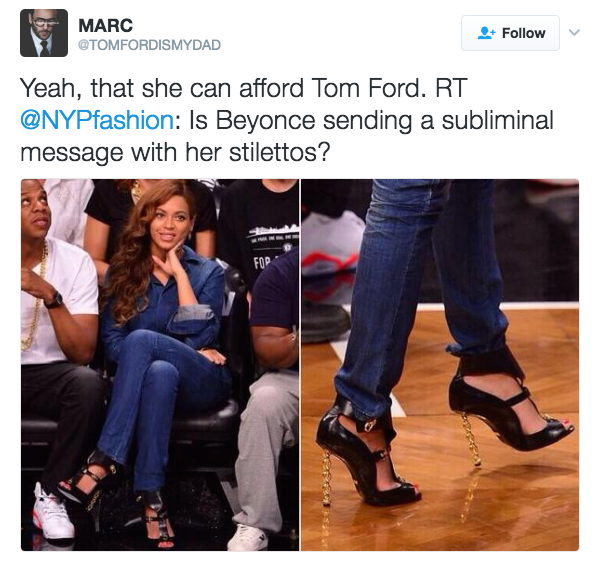Viewport: 597px width, 561px height.
Task: Open the @TOMFORDISMYDAD handle
Action: tap(149, 45)
